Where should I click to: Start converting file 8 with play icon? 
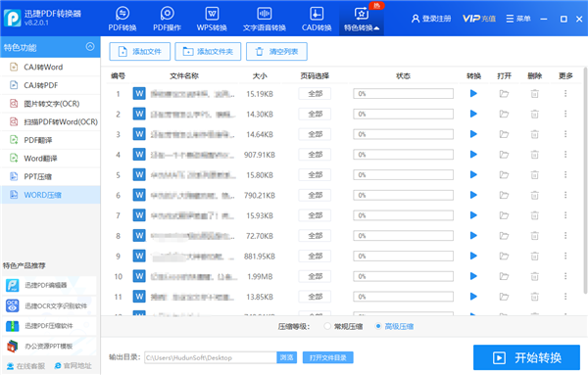(x=473, y=236)
